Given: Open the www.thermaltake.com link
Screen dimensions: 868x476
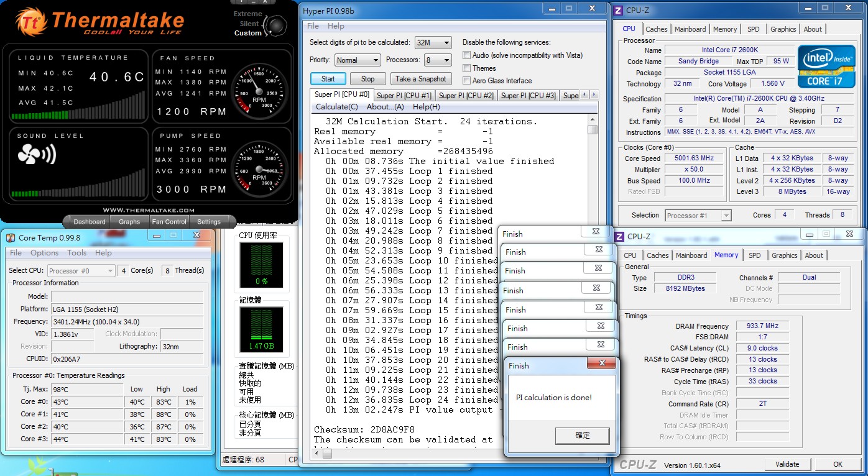Looking at the screenshot, I should coord(148,210).
